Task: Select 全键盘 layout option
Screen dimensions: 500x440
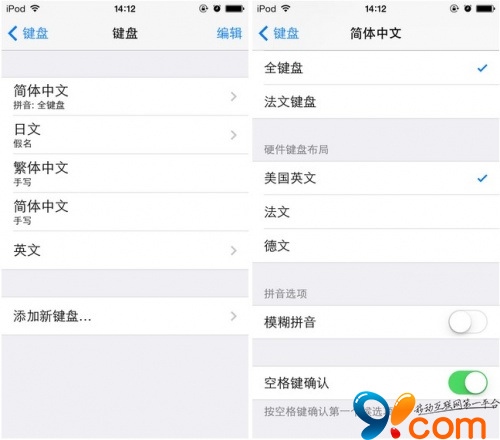Action: 376,68
